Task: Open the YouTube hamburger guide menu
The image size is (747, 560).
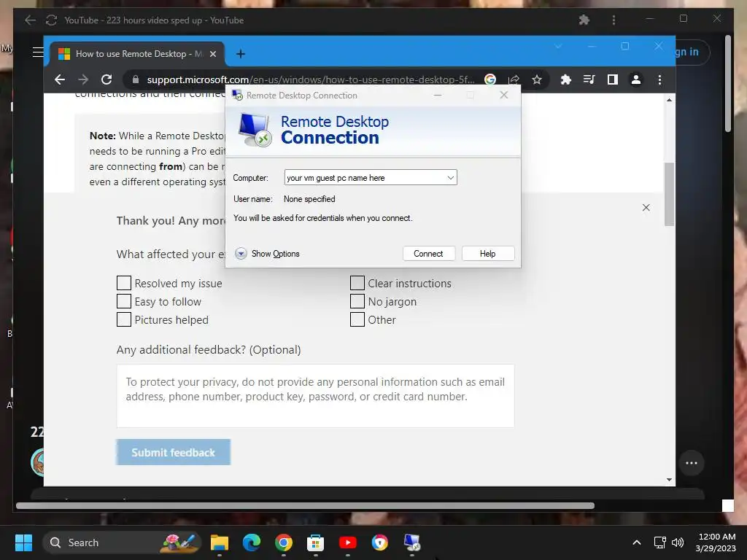Action: (38, 52)
